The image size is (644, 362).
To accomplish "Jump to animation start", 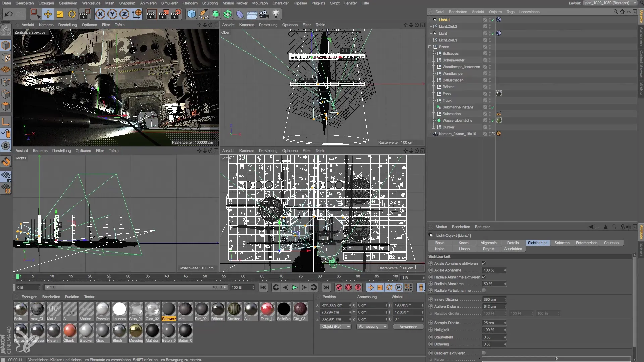I will (x=263, y=287).
